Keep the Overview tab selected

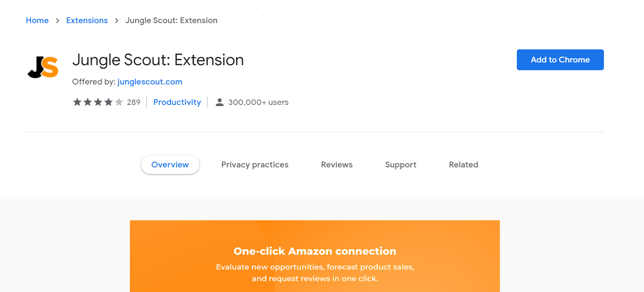pyautogui.click(x=170, y=165)
